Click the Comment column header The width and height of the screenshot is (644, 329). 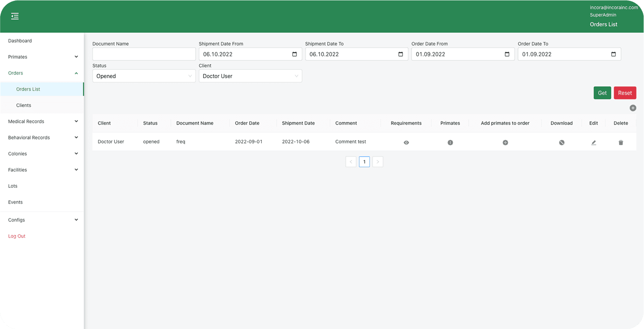pos(346,123)
